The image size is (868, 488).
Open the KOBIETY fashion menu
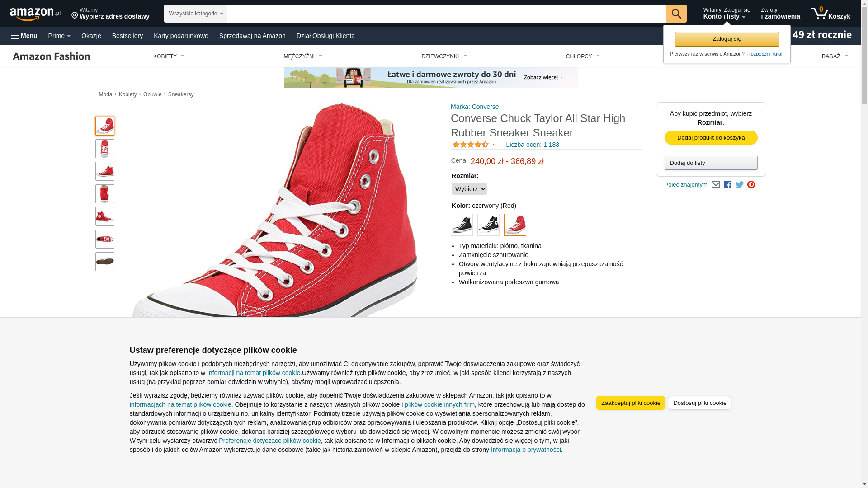point(169,56)
